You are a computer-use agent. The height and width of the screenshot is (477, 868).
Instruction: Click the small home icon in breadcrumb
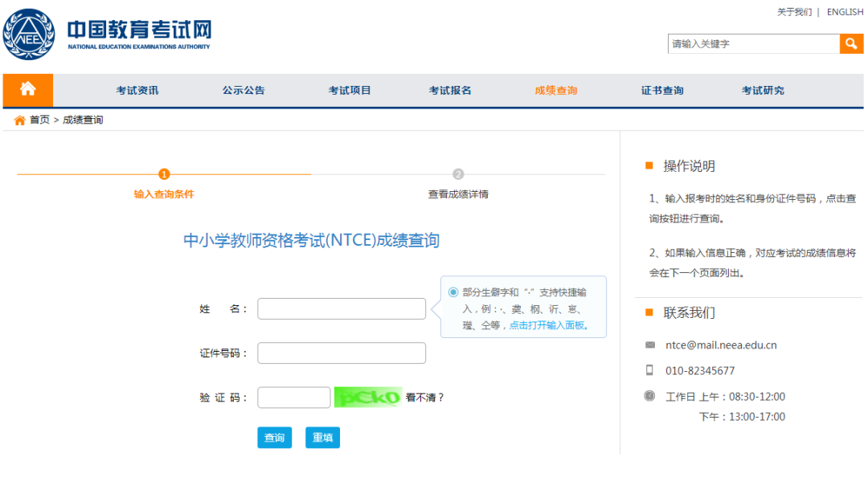[x=19, y=120]
